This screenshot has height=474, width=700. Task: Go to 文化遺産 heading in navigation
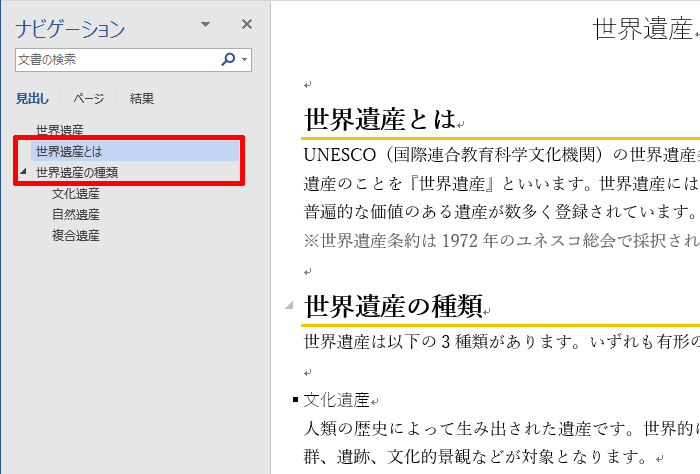(76, 194)
